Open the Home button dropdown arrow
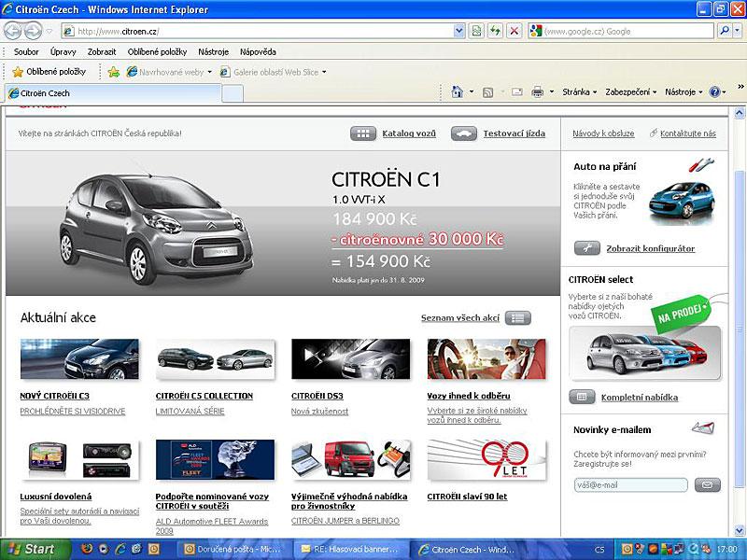The image size is (747, 560). (472, 91)
